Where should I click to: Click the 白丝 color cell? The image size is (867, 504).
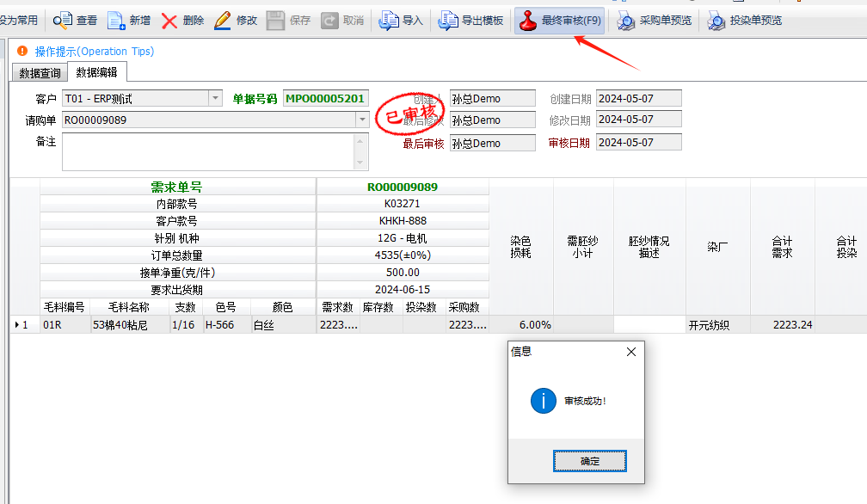pyautogui.click(x=284, y=325)
